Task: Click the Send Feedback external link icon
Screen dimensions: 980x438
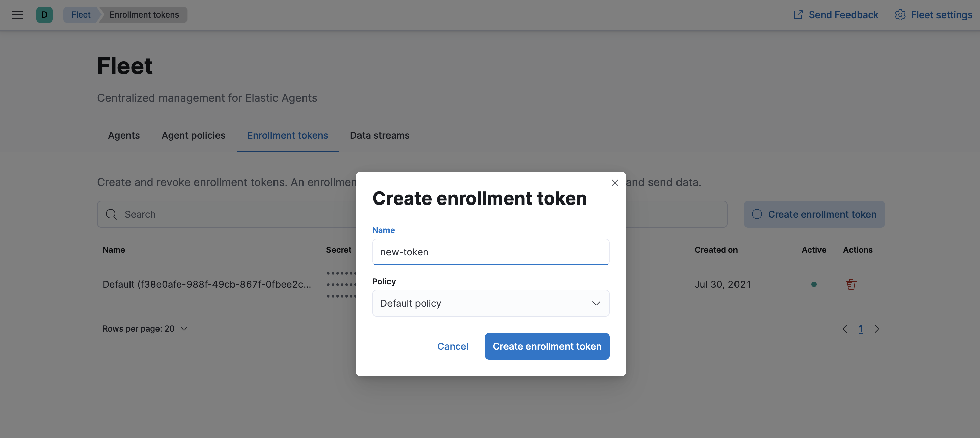Action: coord(798,14)
